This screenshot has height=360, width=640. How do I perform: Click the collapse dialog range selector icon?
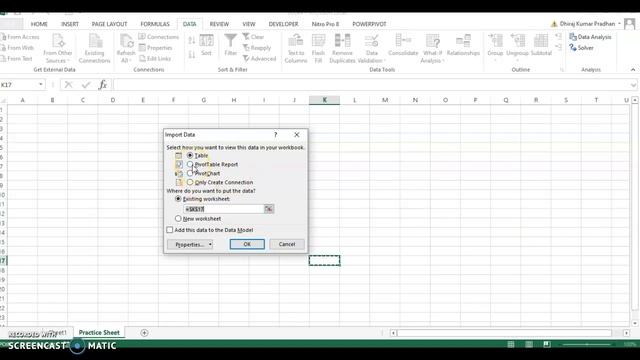[269, 209]
